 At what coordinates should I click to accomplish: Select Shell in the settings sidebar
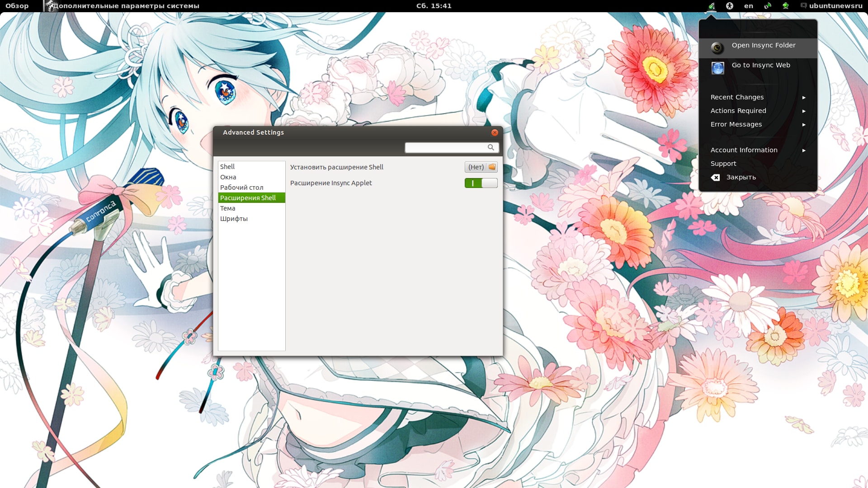[x=251, y=167]
